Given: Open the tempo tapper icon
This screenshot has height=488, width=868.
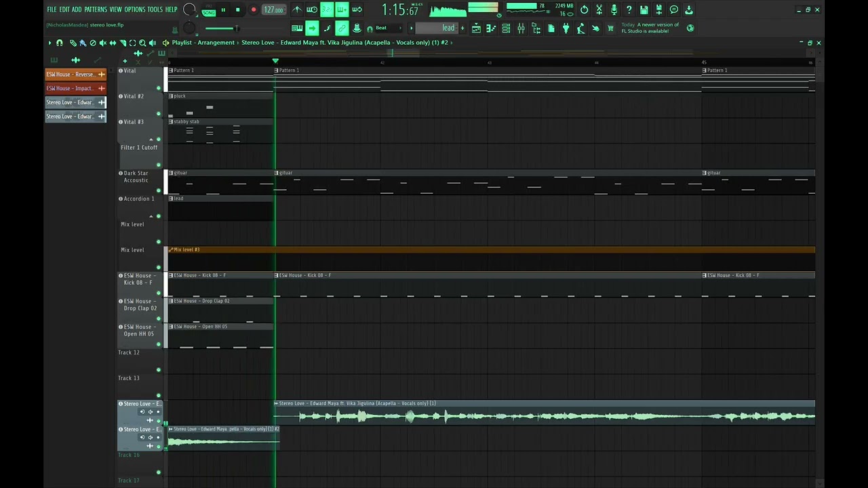Looking at the screenshot, I should (580, 28).
